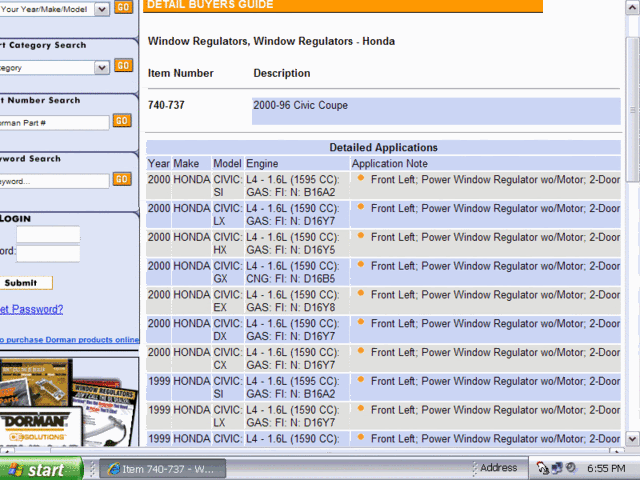Click the 2000-96 Civic Coupe description
This screenshot has height=480, width=640.
point(300,105)
